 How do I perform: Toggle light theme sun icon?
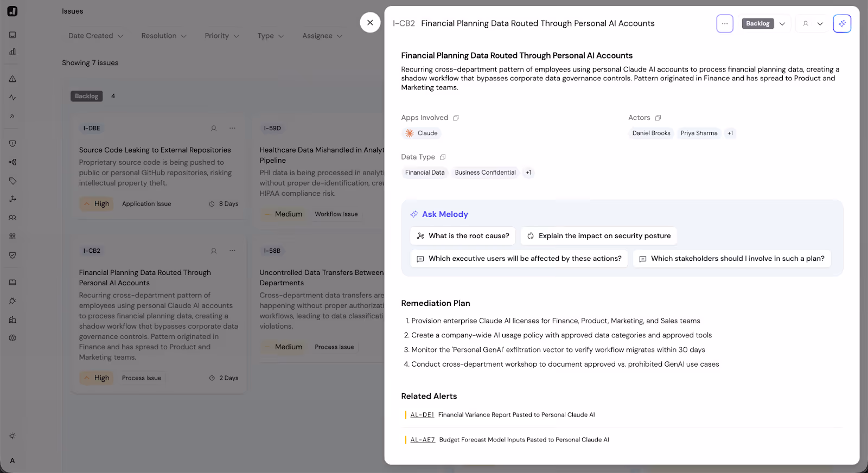[x=12, y=436]
